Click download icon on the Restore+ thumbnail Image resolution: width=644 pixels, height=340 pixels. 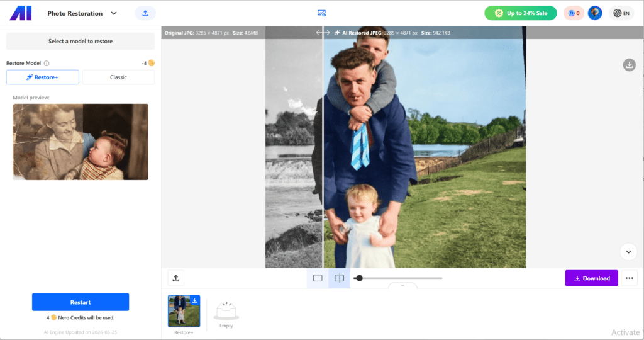point(194,300)
